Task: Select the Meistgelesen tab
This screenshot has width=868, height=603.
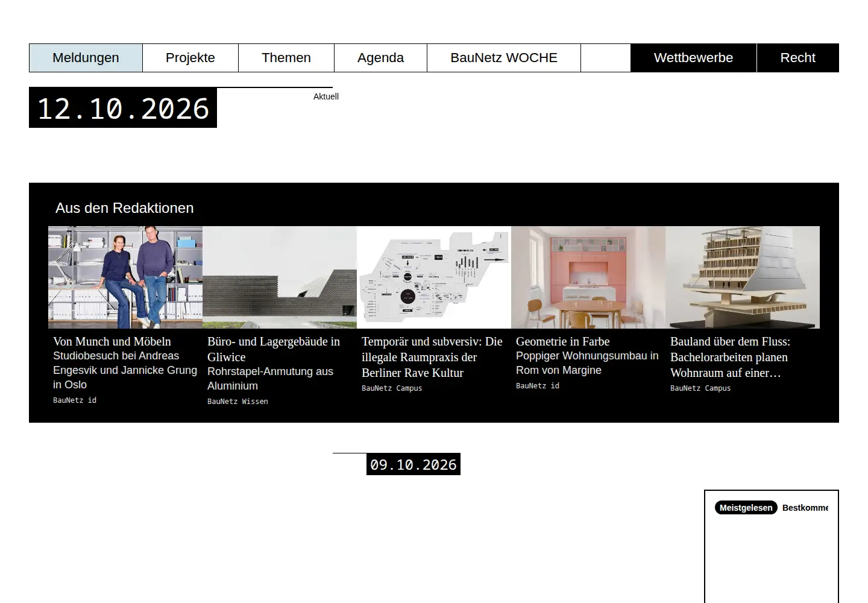Action: point(746,508)
